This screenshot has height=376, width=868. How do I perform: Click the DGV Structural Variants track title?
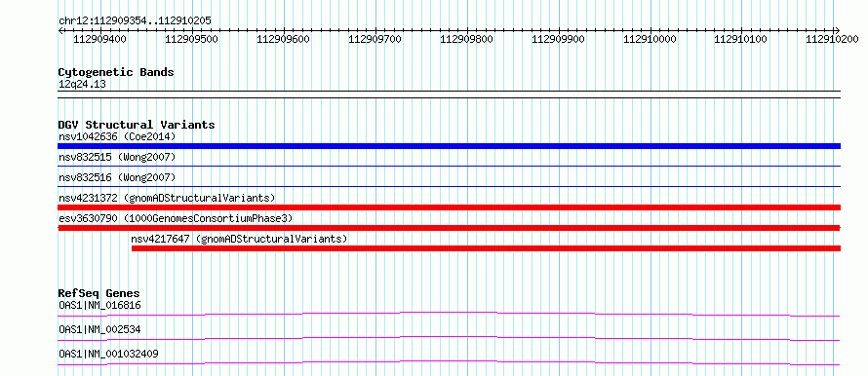tap(137, 125)
